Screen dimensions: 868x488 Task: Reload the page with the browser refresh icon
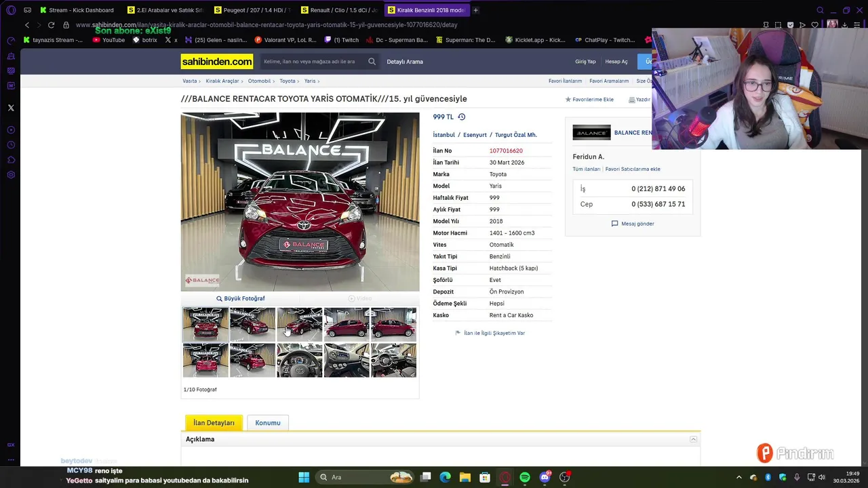51,25
